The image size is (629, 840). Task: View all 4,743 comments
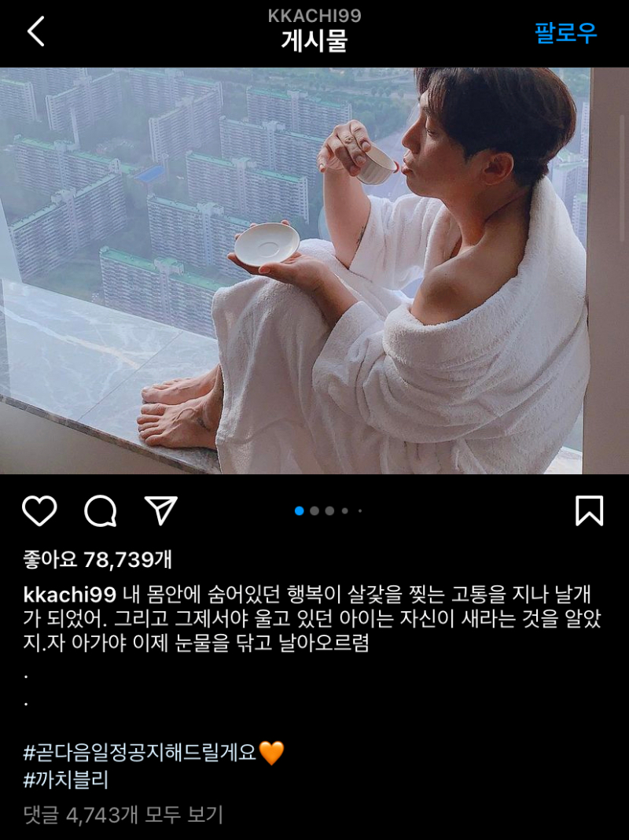tap(123, 815)
